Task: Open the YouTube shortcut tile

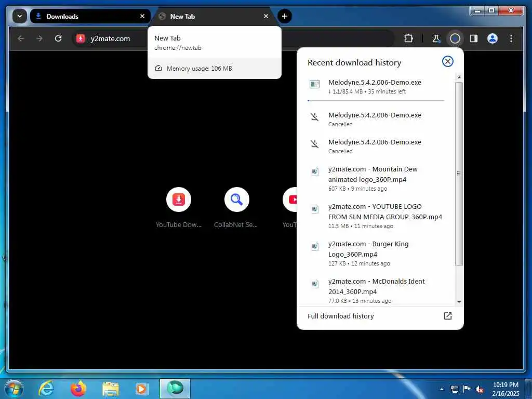Action: [x=290, y=208]
